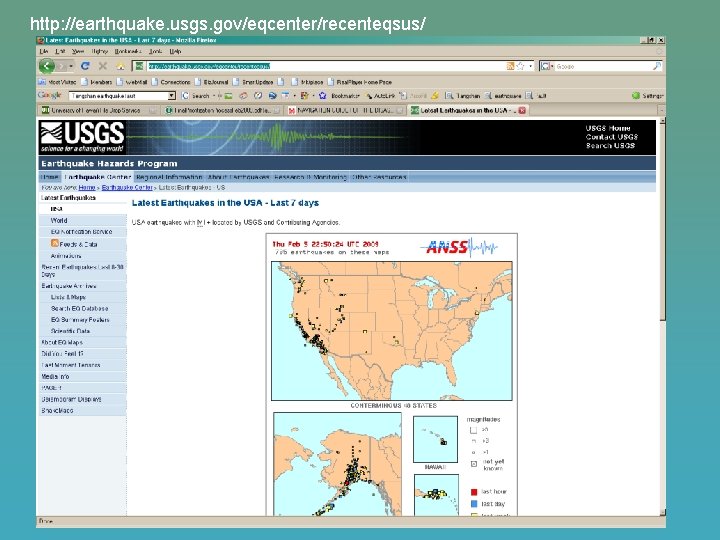Click the search magnifier icon in search box
720x540 pixels.
coord(657,66)
